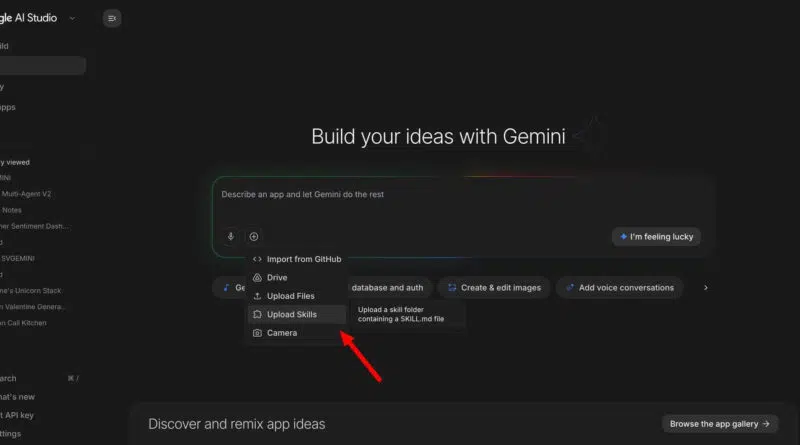Click the highlighted sidebar navigation item
Screen dimensions: 800x445
click(43, 65)
